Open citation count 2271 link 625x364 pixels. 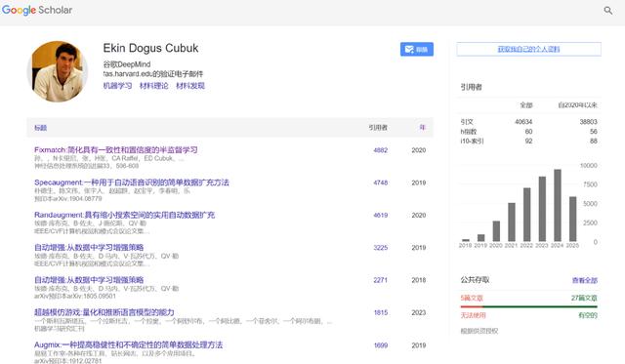380,280
